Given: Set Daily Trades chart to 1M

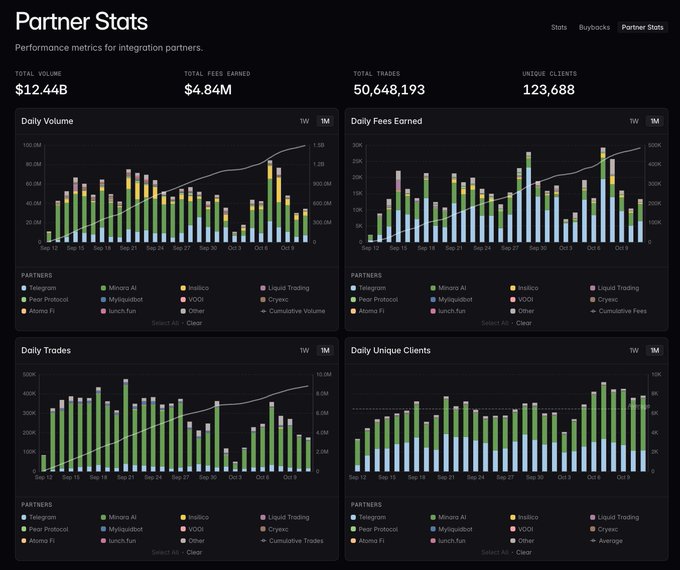Looking at the screenshot, I should [325, 351].
